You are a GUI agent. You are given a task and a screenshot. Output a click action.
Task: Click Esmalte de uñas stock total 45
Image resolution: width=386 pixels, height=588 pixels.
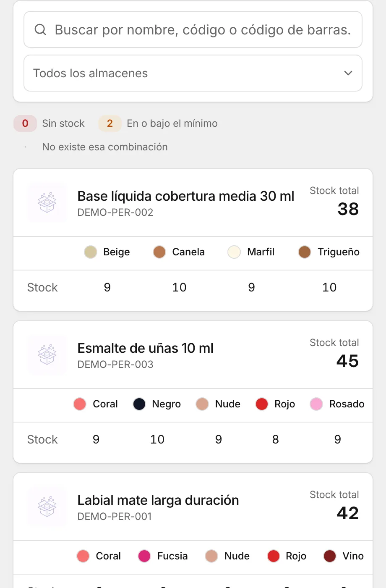[348, 361]
